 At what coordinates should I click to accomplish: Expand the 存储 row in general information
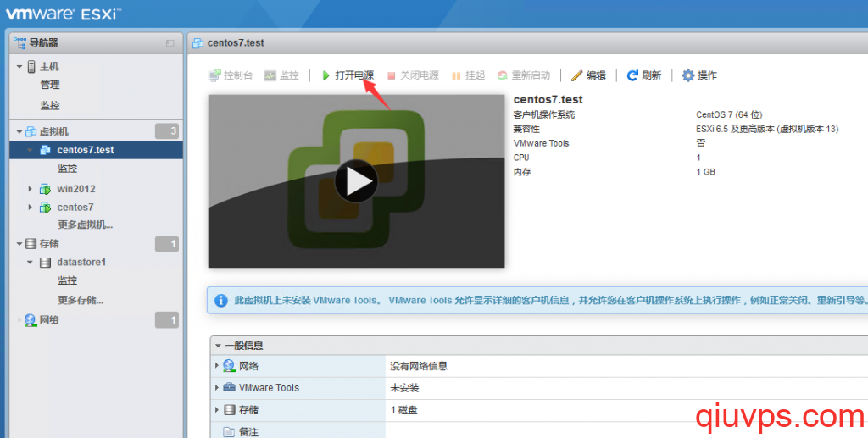(x=216, y=410)
